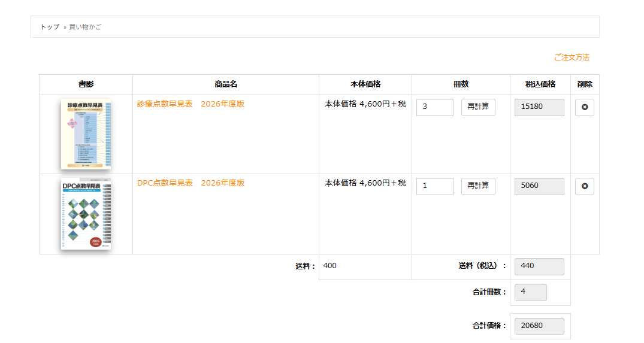Click the 送料（税込） field showing 440
This screenshot has width=644, height=343.
539,266
